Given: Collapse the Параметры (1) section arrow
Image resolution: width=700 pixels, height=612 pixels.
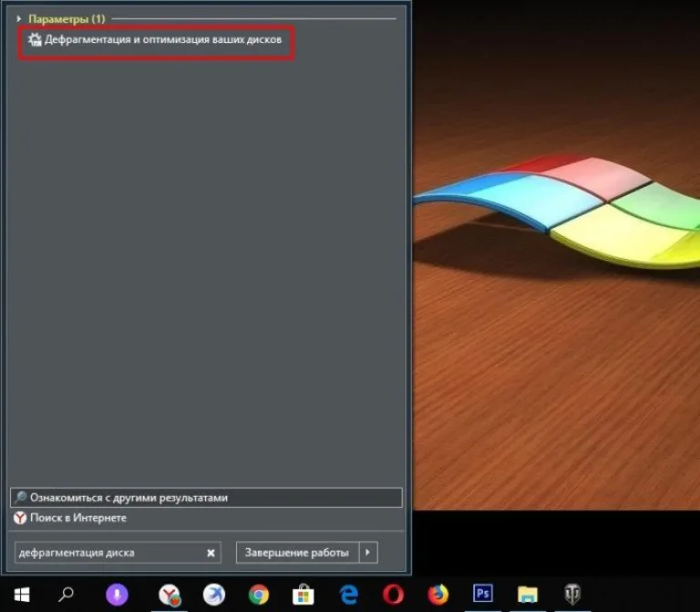Looking at the screenshot, I should pos(19,19).
